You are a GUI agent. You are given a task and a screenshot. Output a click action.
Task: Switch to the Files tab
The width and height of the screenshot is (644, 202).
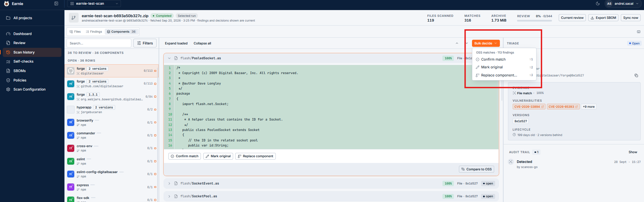coord(75,32)
